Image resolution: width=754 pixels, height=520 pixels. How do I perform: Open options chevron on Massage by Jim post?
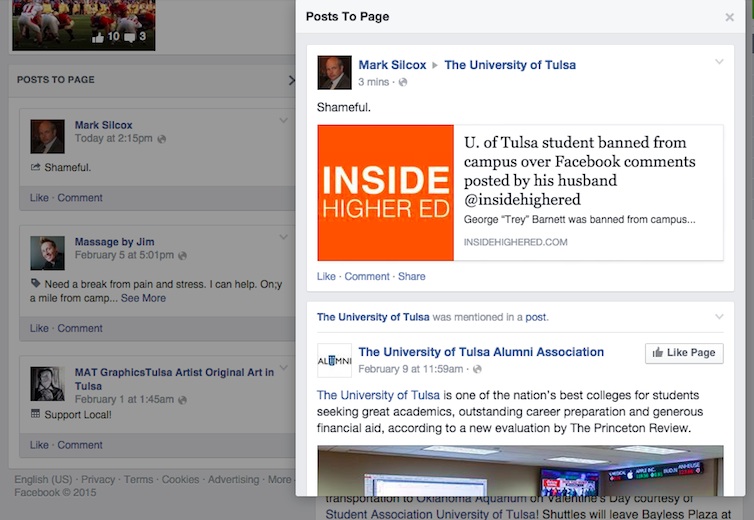(x=283, y=238)
